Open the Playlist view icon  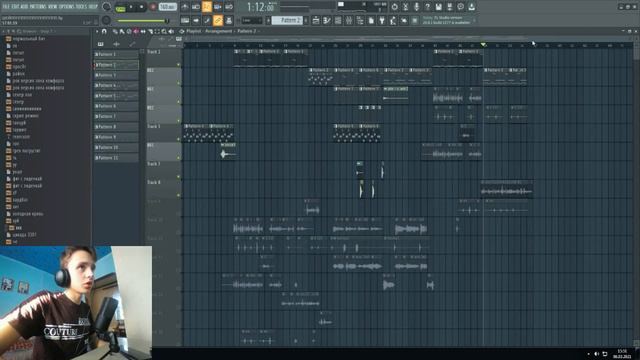click(x=316, y=20)
